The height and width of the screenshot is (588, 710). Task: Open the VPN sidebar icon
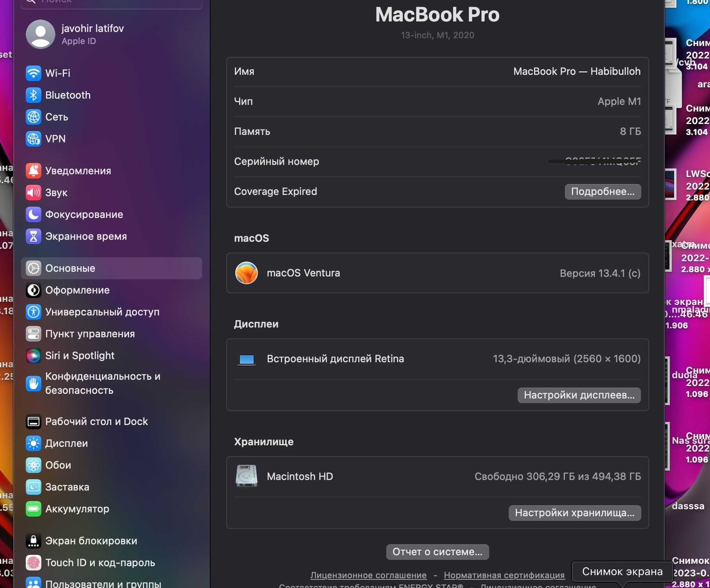pyautogui.click(x=34, y=139)
